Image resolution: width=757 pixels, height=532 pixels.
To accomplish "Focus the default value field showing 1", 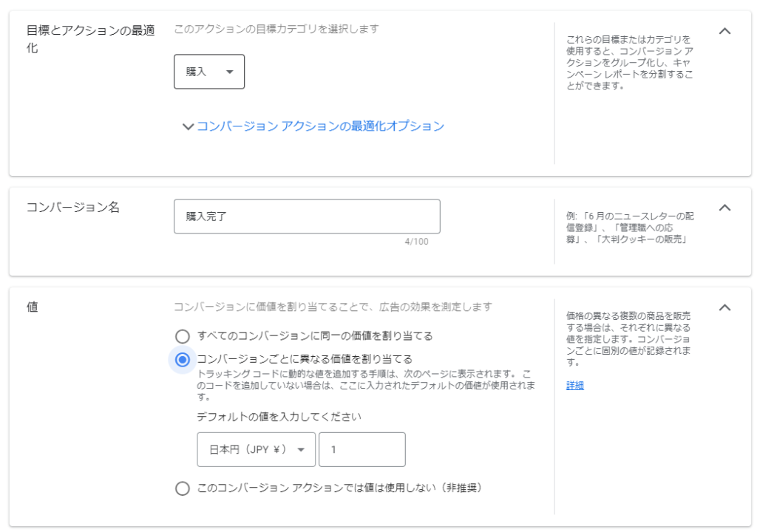I will pyautogui.click(x=362, y=449).
